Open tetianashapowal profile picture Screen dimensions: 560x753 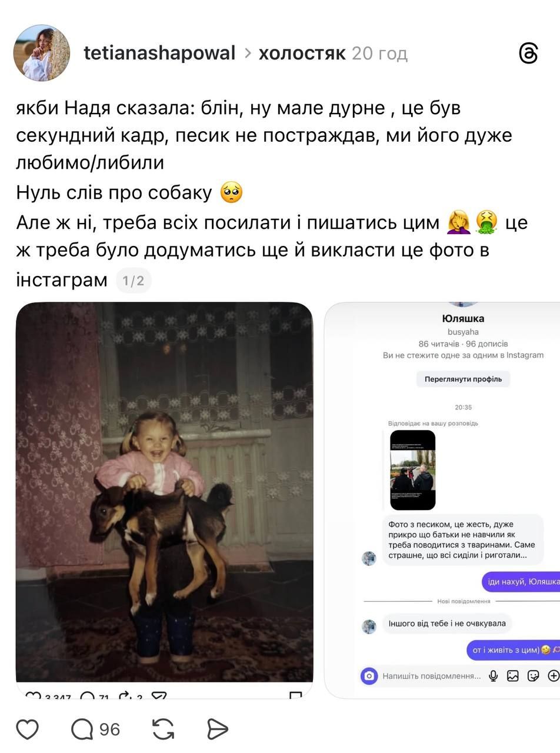tap(42, 53)
